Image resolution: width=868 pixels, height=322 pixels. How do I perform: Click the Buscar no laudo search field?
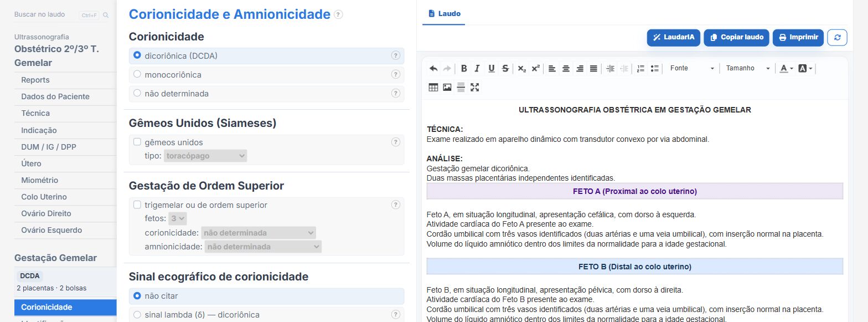click(x=45, y=15)
